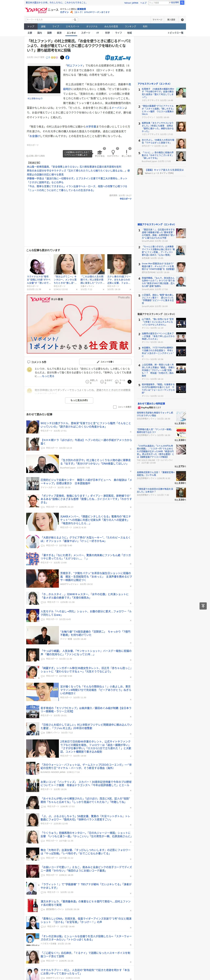Share first comment on X
The height and width of the screenshot is (980, 210).
point(130,382)
